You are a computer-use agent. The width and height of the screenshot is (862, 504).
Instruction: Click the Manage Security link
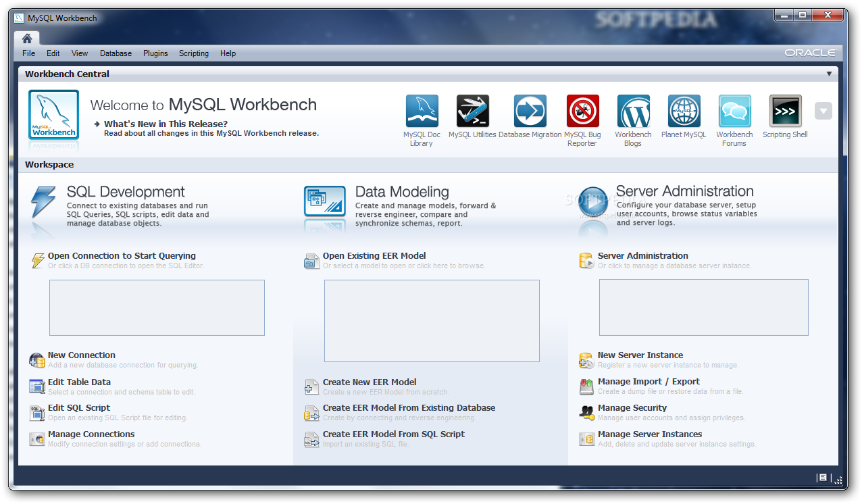pos(632,407)
